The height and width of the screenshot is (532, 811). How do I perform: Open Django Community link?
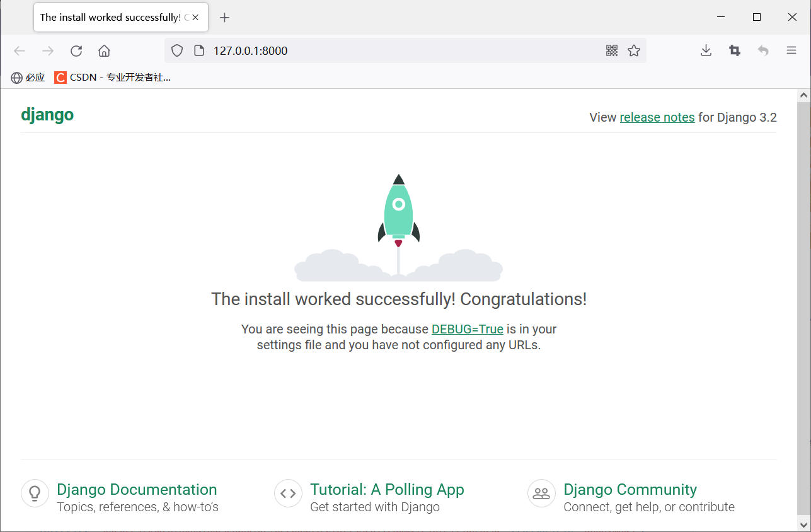coord(630,490)
